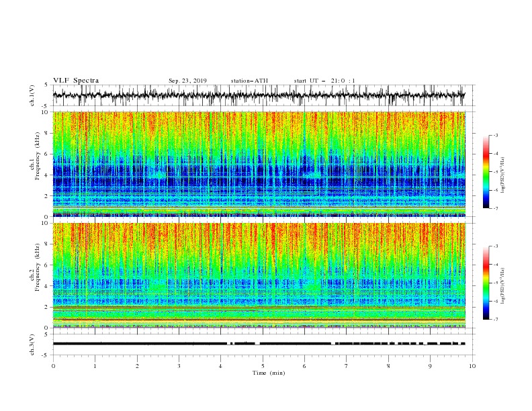Click the ch.1 spectrogram colorbar

click(486, 172)
